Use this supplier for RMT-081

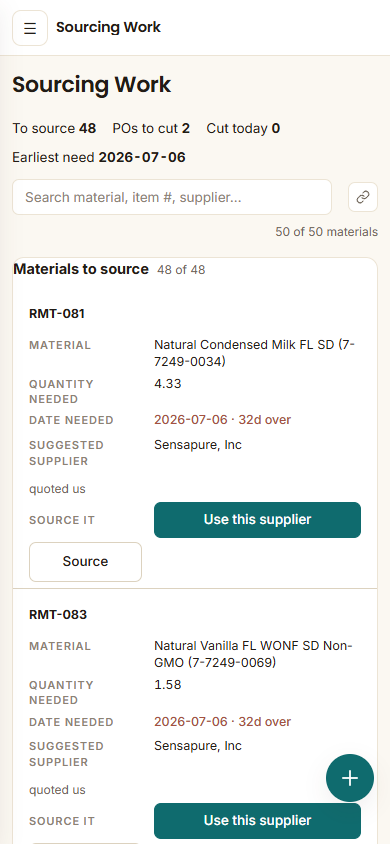coord(257,520)
